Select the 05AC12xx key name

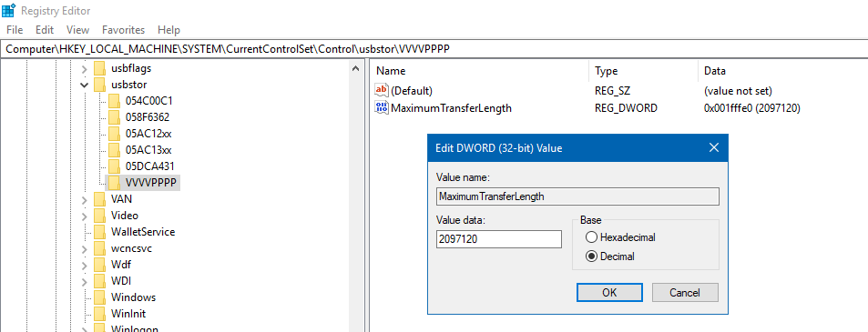click(x=148, y=134)
